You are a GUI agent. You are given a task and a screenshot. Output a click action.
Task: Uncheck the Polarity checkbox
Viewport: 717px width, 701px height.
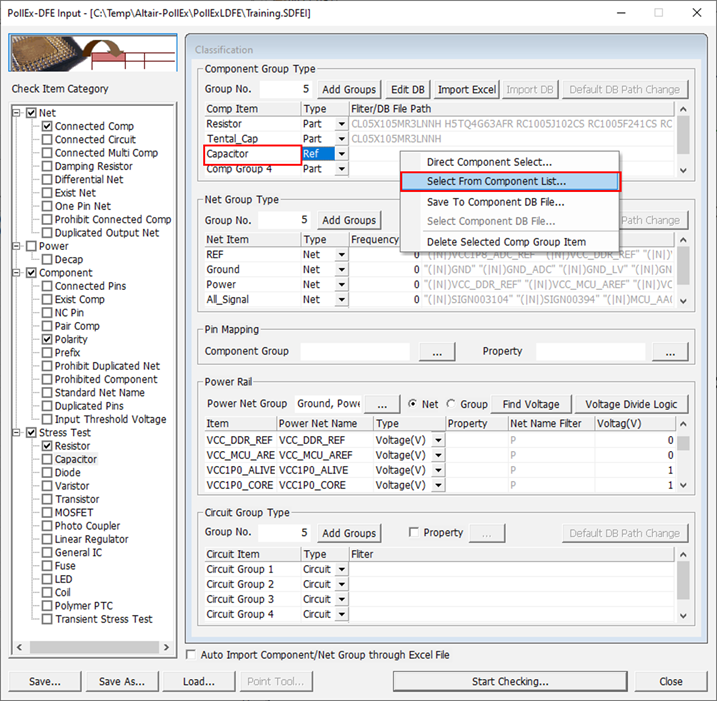point(46,340)
